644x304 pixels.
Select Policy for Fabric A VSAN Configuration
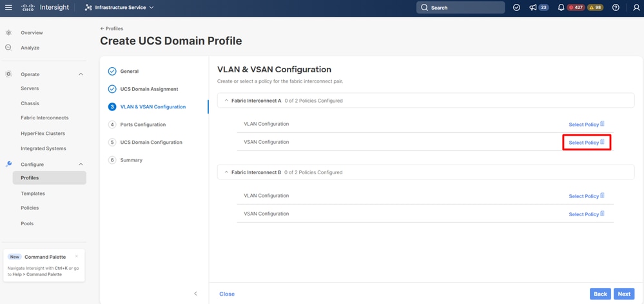pos(587,143)
